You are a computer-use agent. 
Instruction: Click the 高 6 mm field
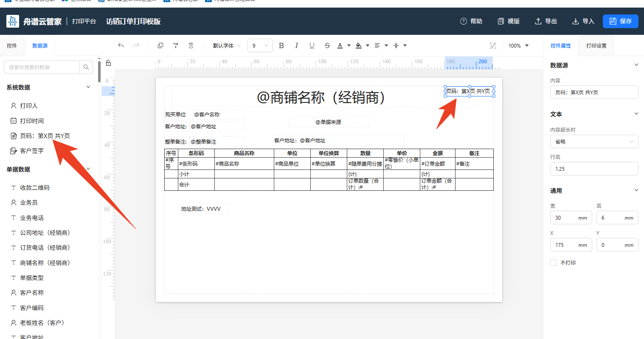point(617,218)
